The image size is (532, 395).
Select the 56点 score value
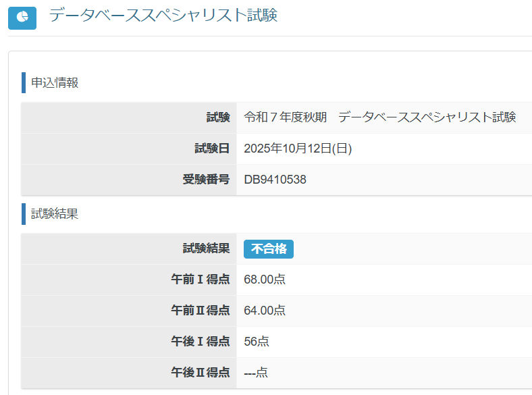pyautogui.click(x=257, y=342)
